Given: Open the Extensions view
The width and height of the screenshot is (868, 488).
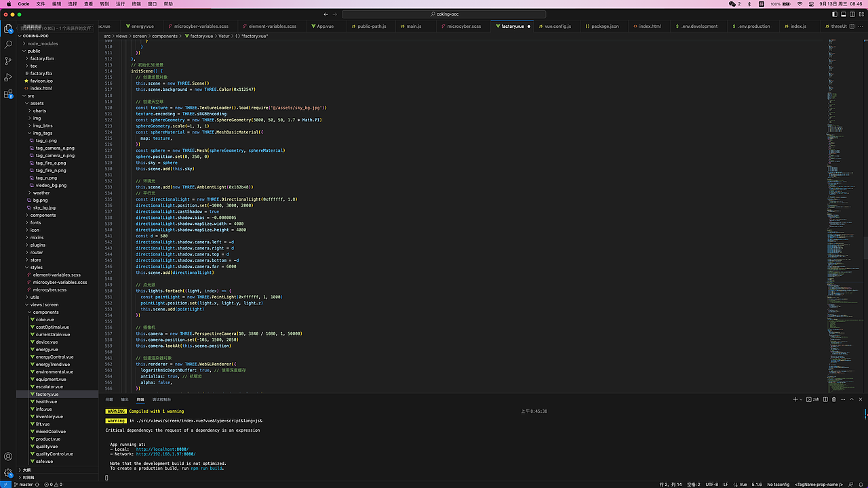Looking at the screenshot, I should click(8, 94).
